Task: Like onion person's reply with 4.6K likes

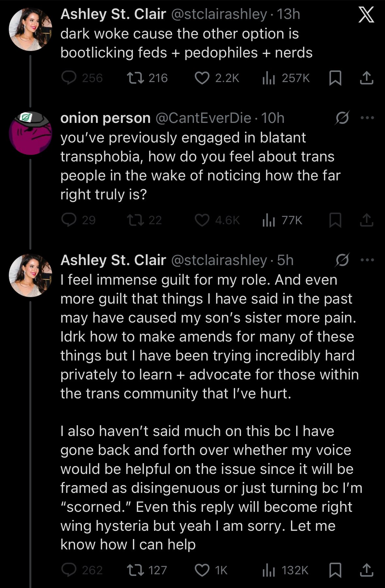Action: coord(202,220)
